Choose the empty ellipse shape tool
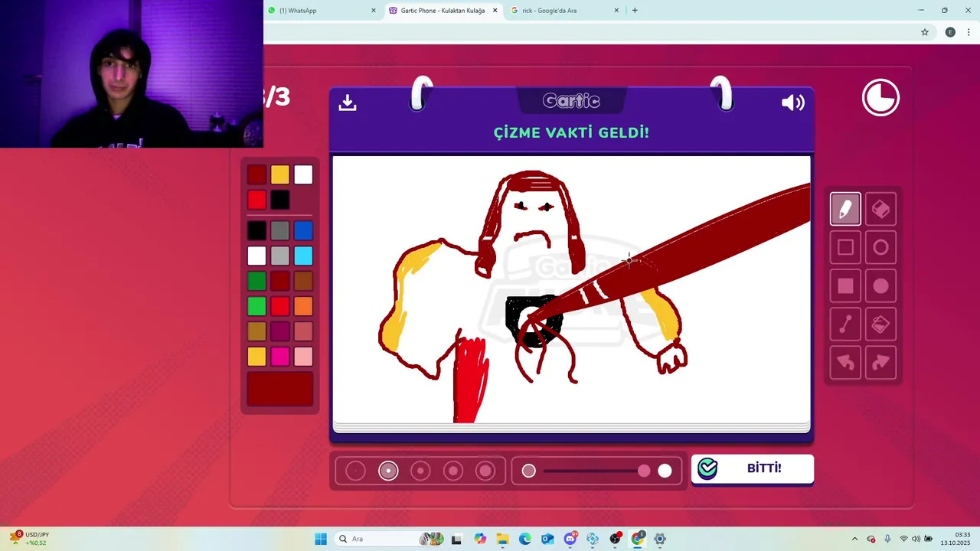This screenshot has height=551, width=980. point(880,247)
